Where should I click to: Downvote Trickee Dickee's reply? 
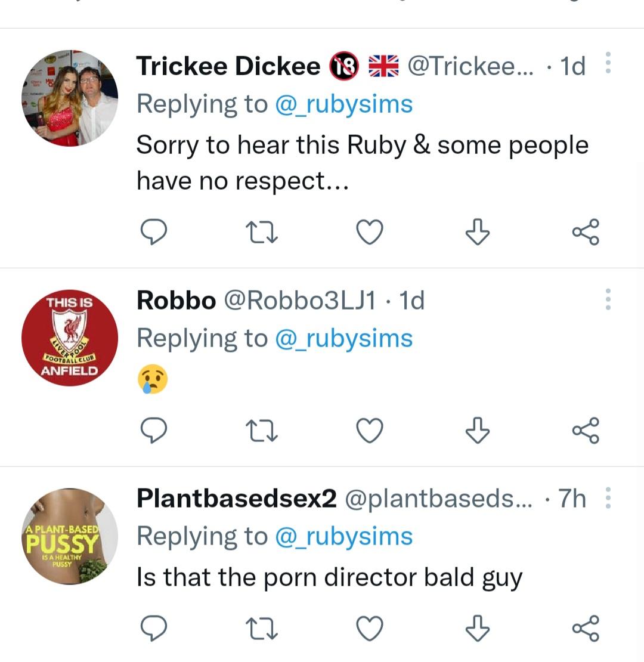477,232
